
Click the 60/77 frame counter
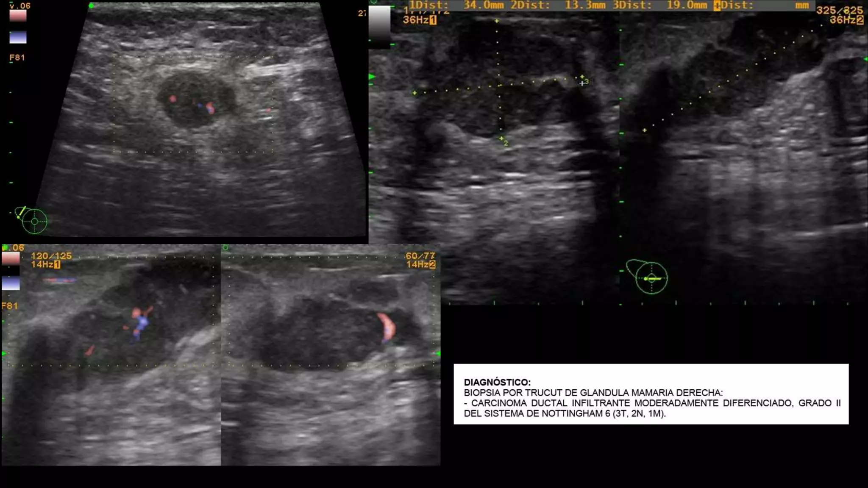420,256
